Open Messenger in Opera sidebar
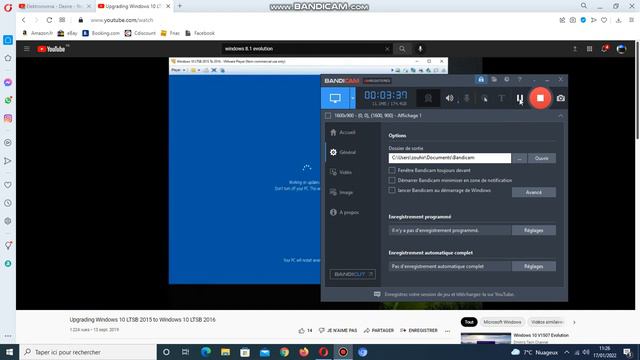The image size is (640, 360). pyautogui.click(x=8, y=82)
